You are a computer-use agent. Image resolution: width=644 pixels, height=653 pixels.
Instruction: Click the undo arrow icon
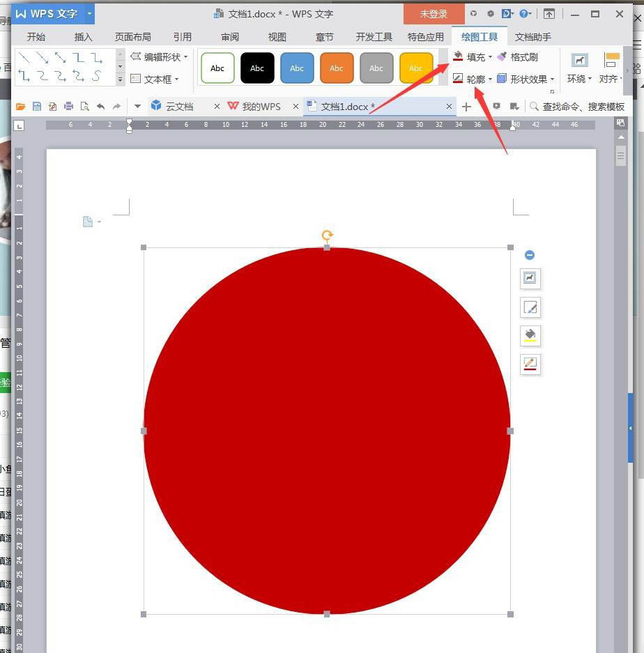100,107
